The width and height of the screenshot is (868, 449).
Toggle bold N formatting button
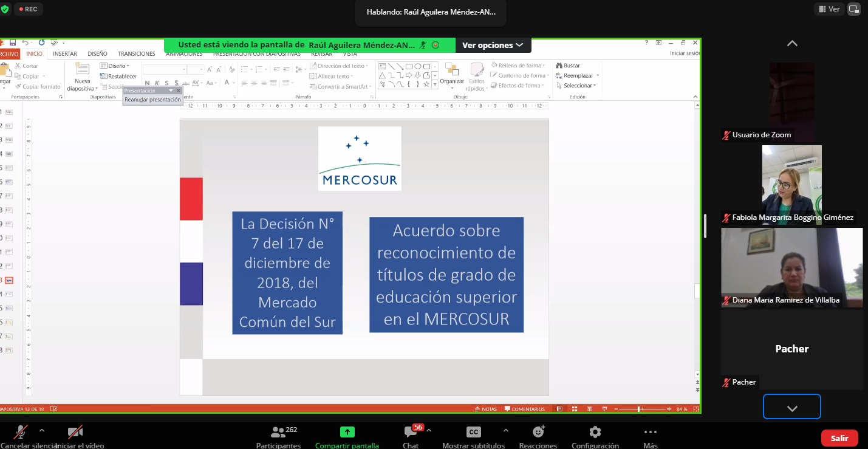(148, 83)
